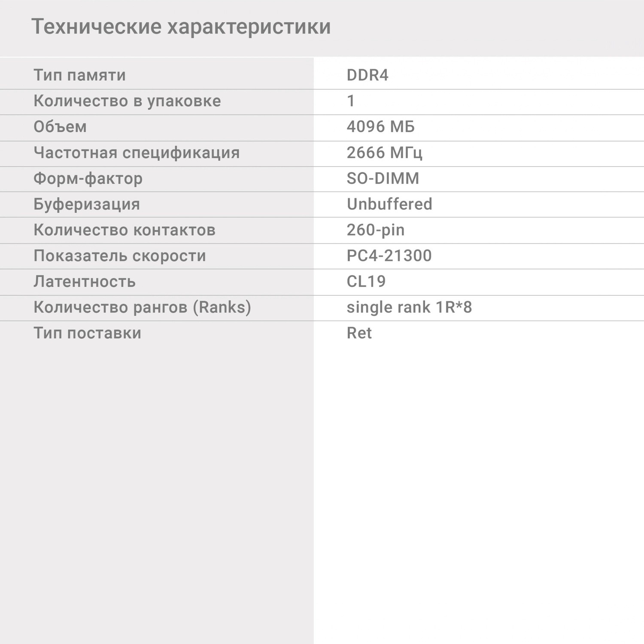The image size is (644, 644).
Task: Select the PC4-21300 value
Action: coord(389,255)
